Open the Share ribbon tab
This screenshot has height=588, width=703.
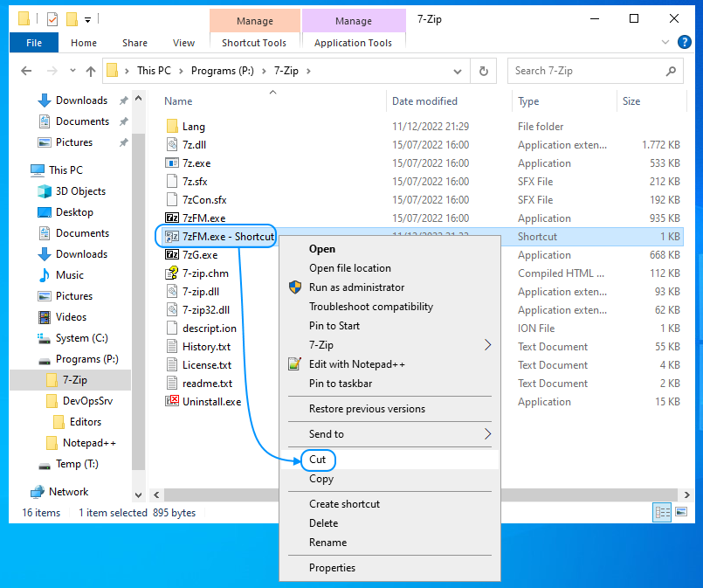point(135,43)
